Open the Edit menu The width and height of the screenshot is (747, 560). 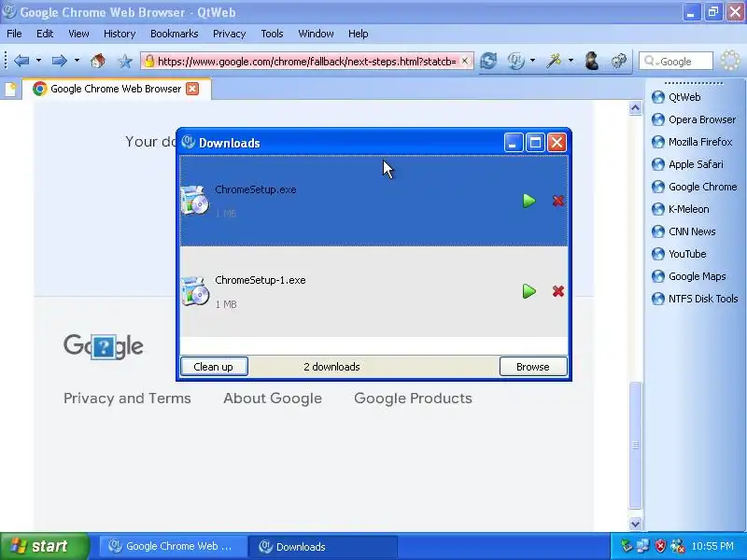pos(45,34)
